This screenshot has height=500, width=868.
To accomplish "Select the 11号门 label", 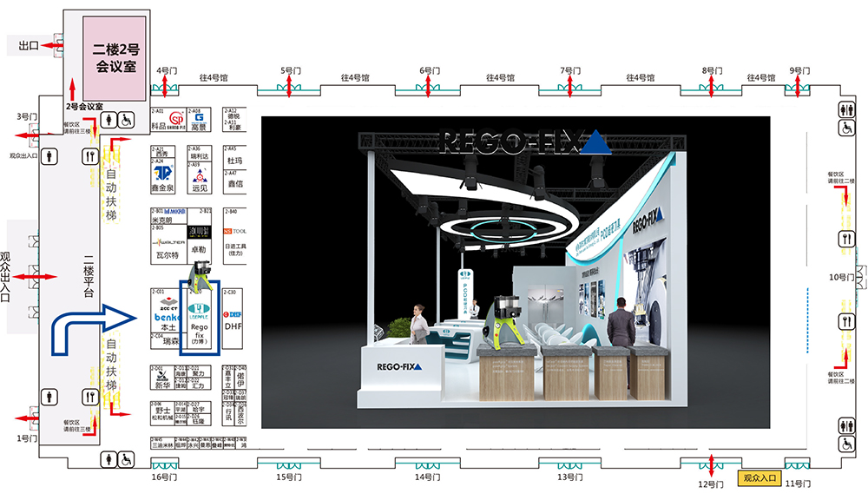I will [798, 484].
